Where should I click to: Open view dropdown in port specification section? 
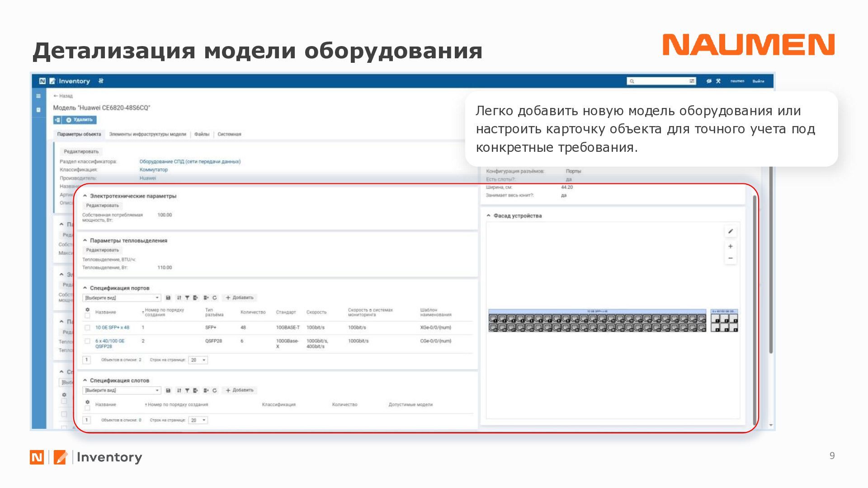(x=121, y=298)
